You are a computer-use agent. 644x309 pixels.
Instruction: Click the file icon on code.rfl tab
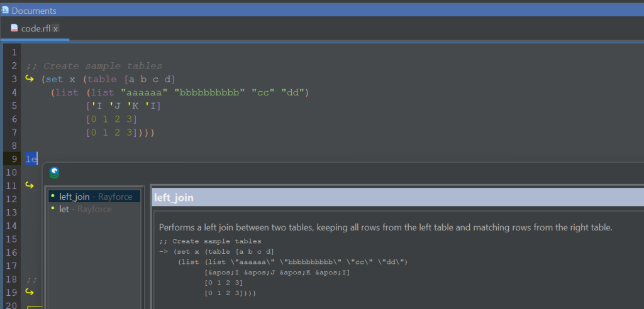click(x=14, y=29)
